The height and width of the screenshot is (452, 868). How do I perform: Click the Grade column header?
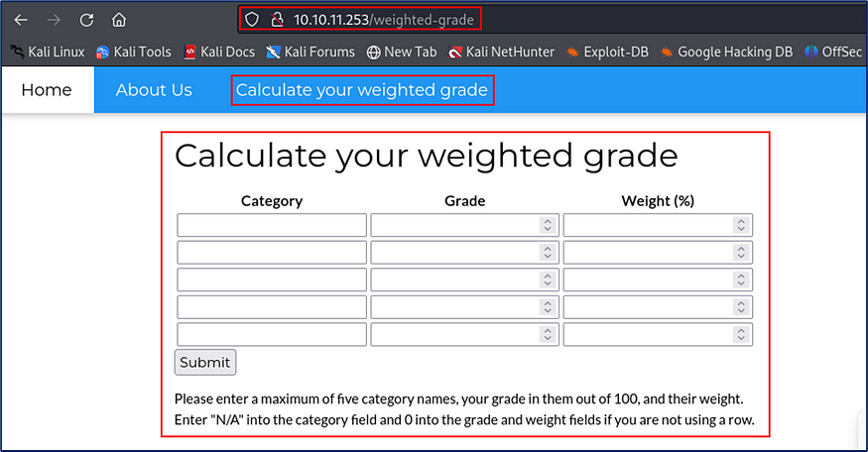[465, 201]
